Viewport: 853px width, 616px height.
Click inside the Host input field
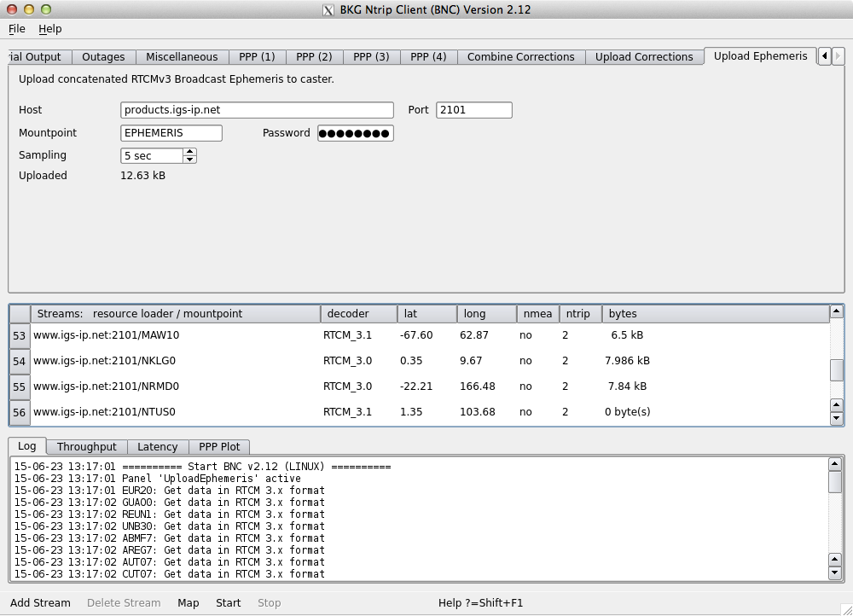pos(256,109)
